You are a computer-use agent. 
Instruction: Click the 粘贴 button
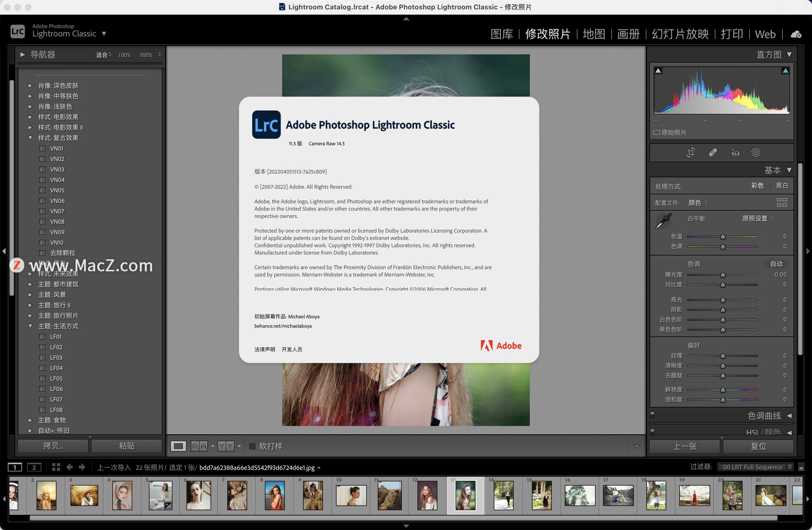click(127, 446)
